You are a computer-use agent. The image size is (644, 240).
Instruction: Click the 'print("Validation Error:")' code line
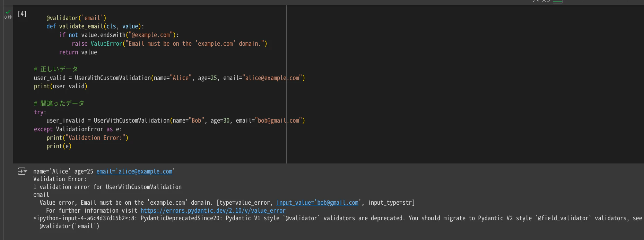tap(87, 138)
